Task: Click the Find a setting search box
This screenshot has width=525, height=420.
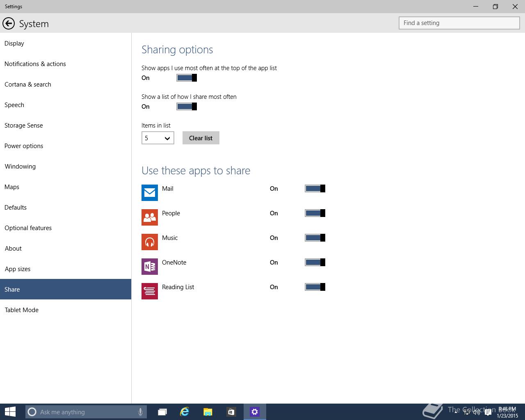Action: [459, 23]
